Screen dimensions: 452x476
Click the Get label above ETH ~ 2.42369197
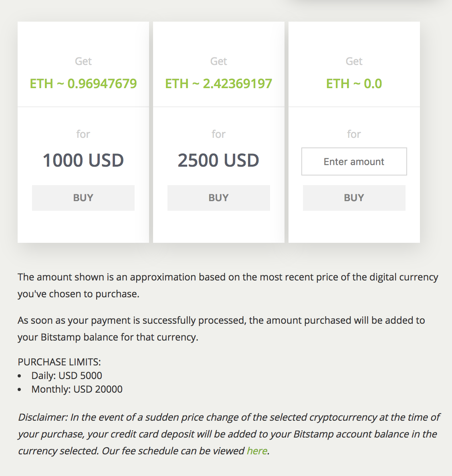pos(218,61)
